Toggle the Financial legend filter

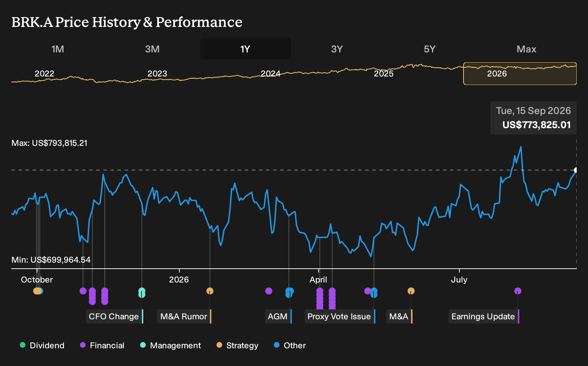pos(102,345)
